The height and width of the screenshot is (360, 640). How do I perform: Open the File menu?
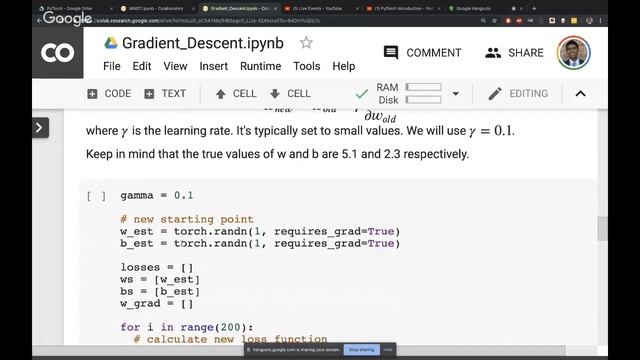[111, 66]
